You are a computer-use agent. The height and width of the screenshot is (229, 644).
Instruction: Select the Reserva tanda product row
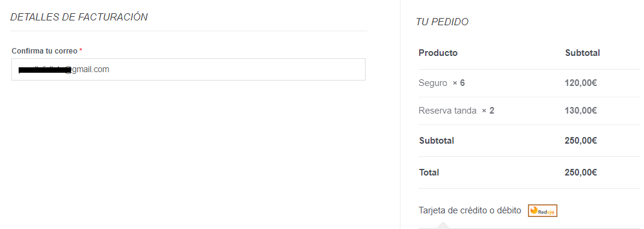point(529,111)
